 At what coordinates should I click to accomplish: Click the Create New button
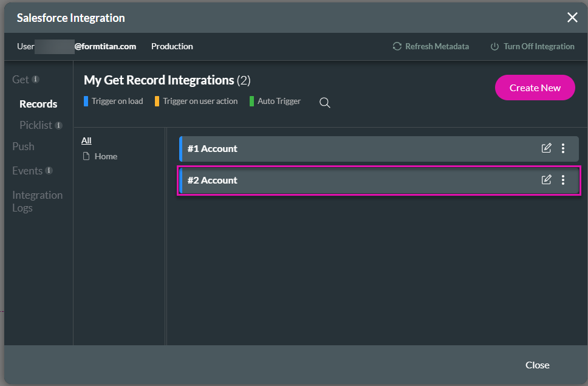[535, 88]
